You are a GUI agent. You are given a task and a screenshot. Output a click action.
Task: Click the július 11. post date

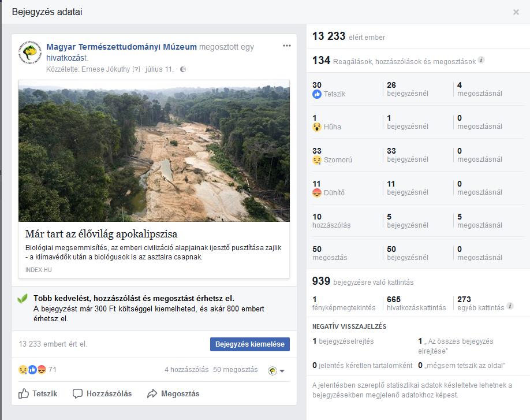(159, 69)
